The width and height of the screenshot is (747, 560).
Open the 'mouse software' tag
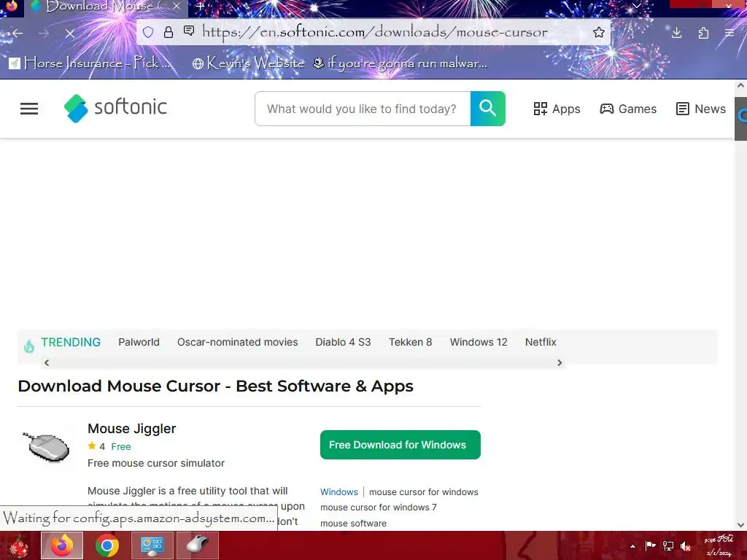(353, 524)
